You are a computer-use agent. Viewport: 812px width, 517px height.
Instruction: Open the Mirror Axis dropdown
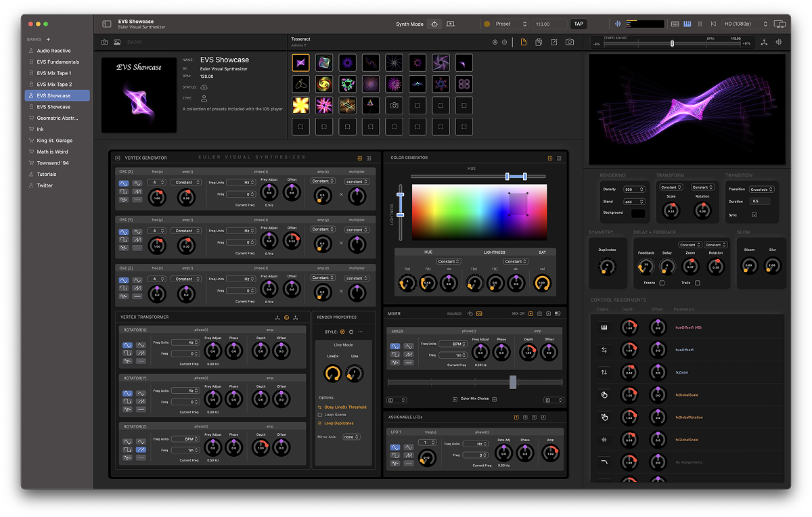(x=351, y=437)
